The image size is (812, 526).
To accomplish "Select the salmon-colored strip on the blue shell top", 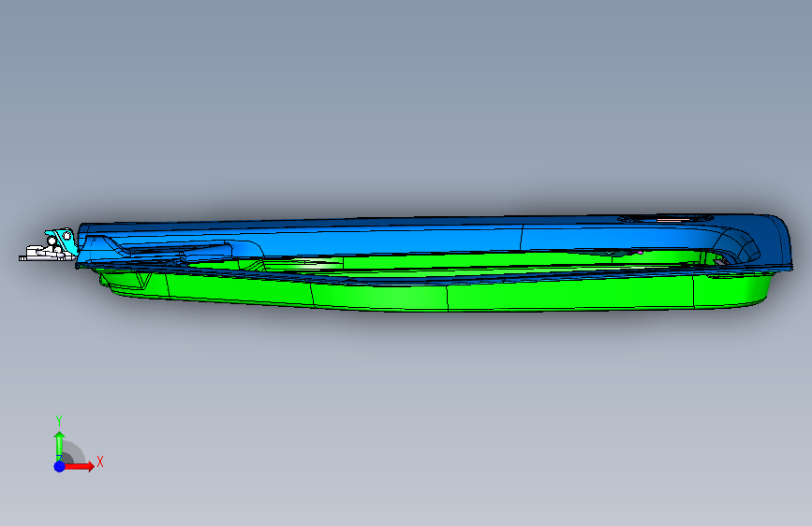I will coord(673,220).
